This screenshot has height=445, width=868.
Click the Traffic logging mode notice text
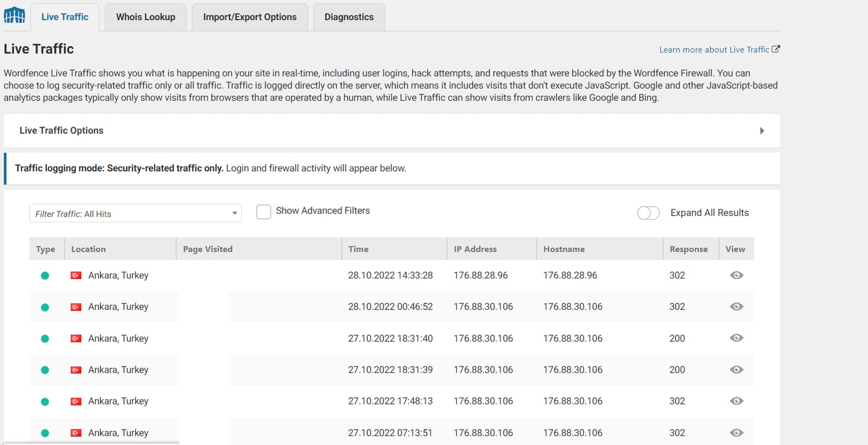point(210,168)
